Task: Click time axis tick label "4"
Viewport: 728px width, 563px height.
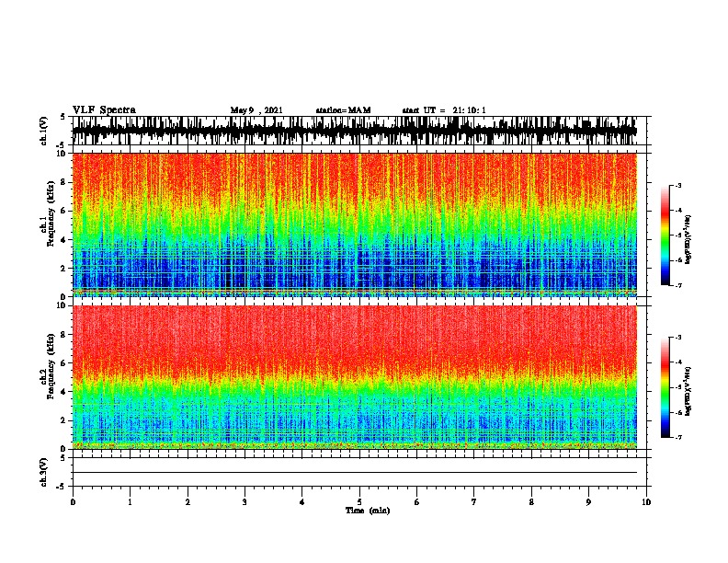Action: coord(302,502)
